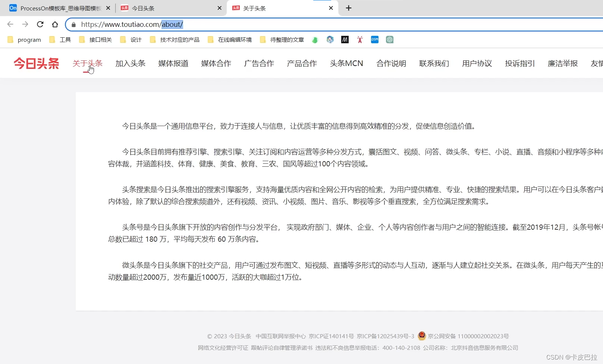Click the 违法和不良信息举报电话 400-140-2108 text
This screenshot has height=364, width=603.
[x=368, y=348]
